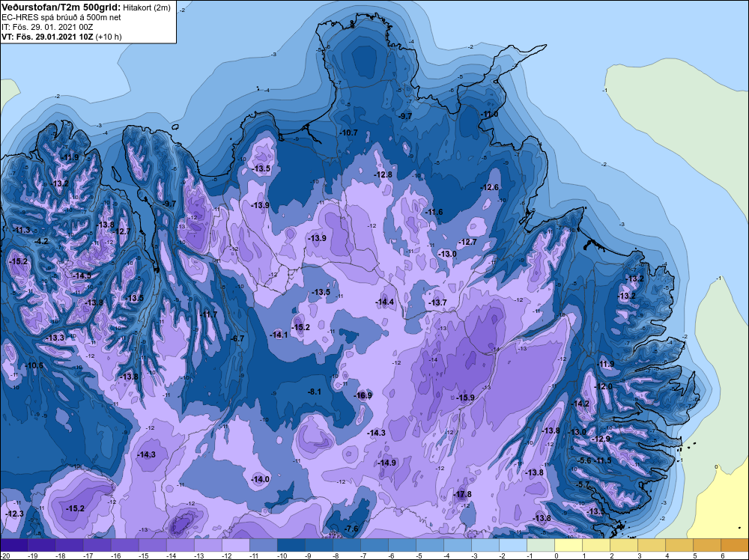This screenshot has height=560, width=749.
Task: Select the -14.4 temperature label
Action: 384,302
